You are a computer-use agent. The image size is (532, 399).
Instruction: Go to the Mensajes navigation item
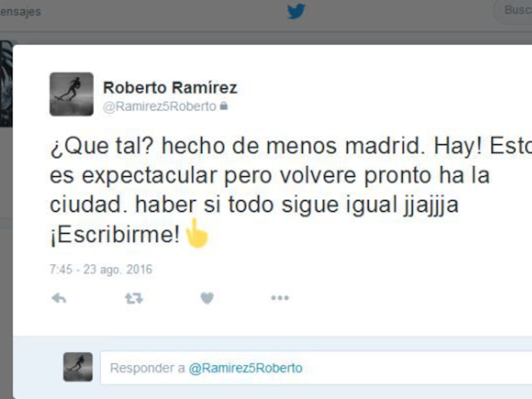20,12
